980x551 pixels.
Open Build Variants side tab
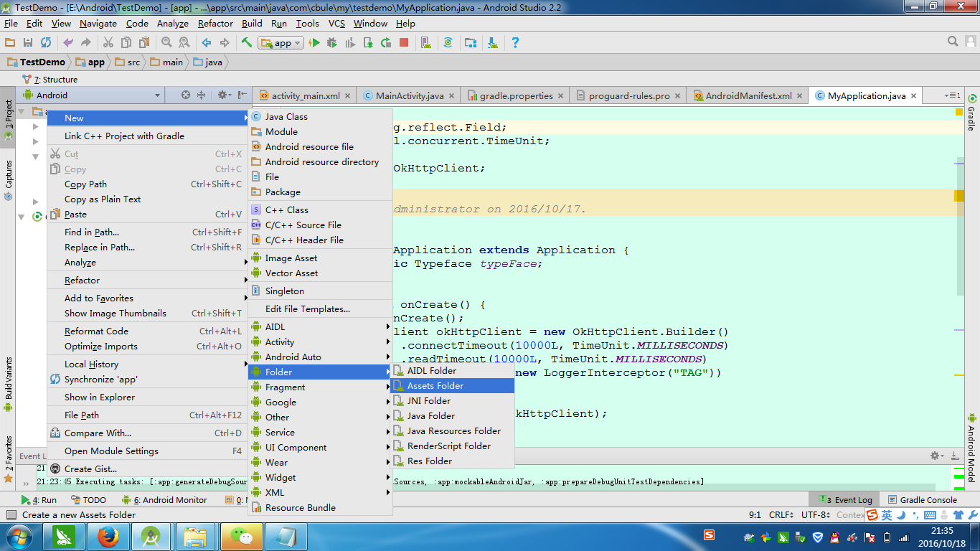click(x=8, y=385)
